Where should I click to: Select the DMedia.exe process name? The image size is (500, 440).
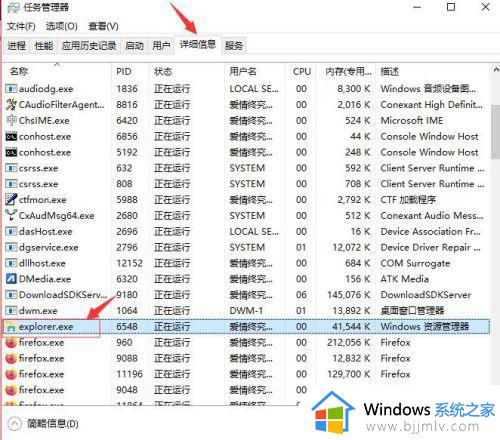pyautogui.click(x=45, y=279)
